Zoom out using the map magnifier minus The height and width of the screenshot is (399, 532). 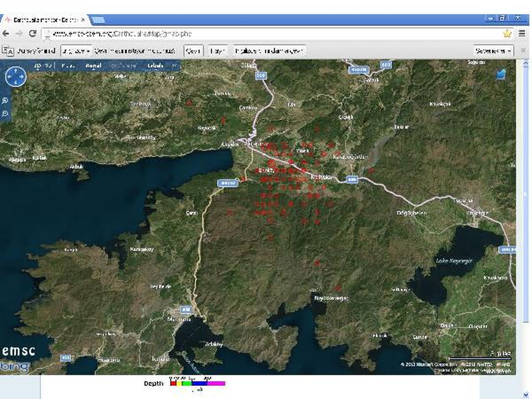point(5,114)
